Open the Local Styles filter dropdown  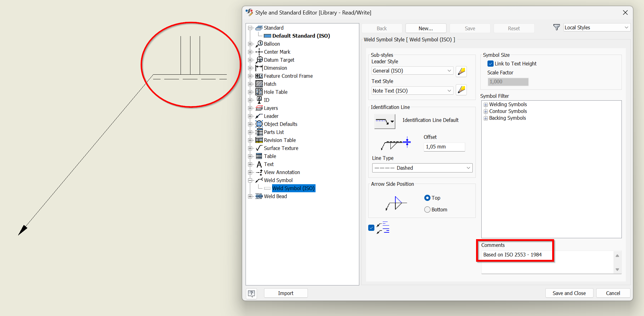pos(597,27)
